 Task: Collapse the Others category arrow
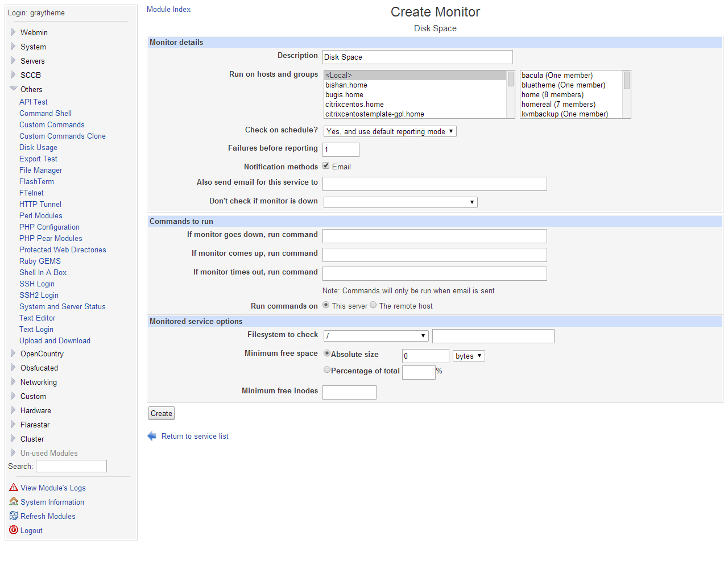click(13, 89)
